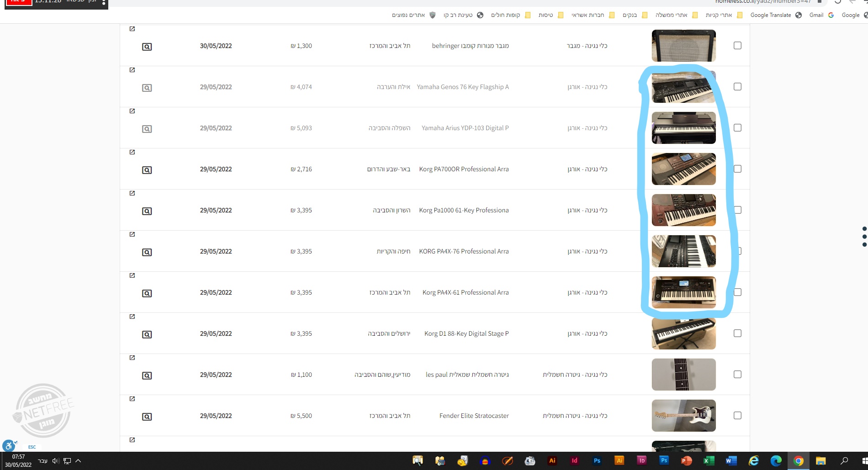
Task: Switch to Chrome on the taskbar
Action: pos(799,460)
